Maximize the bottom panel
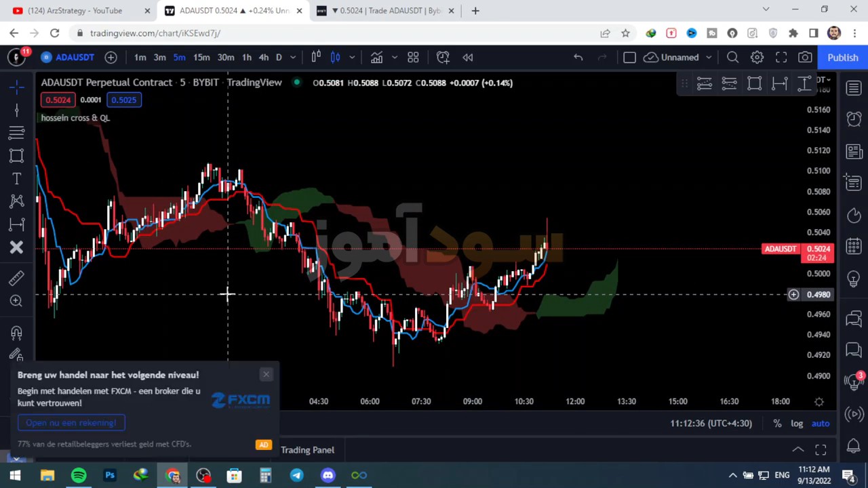868x488 pixels. tap(821, 450)
